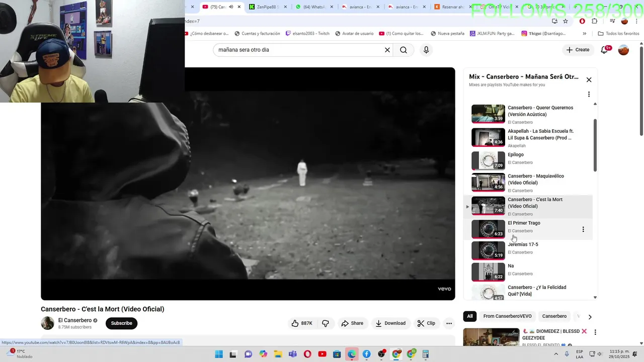Dislike the video
Screen dimensions: 644x362
(326, 323)
